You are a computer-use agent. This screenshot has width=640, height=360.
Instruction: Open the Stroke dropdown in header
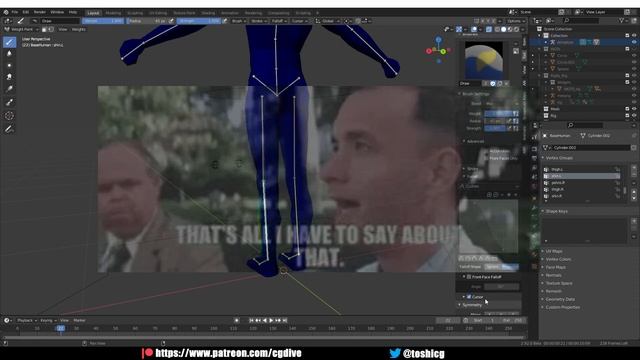point(258,21)
